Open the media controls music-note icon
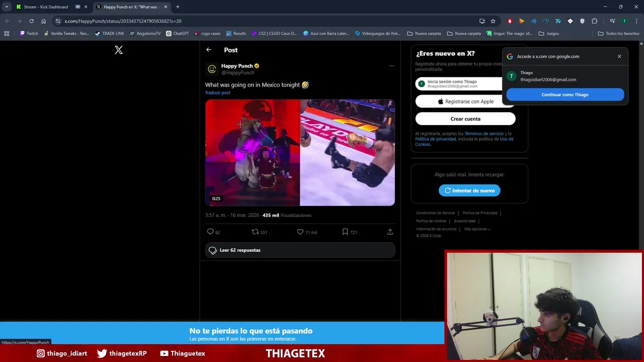Viewport: 644px width, 362px height. [612, 21]
